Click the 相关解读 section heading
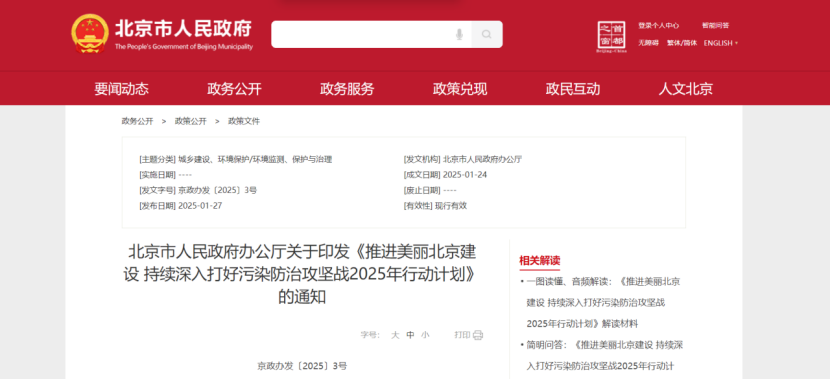Image resolution: width=830 pixels, height=380 pixels. pyautogui.click(x=539, y=260)
